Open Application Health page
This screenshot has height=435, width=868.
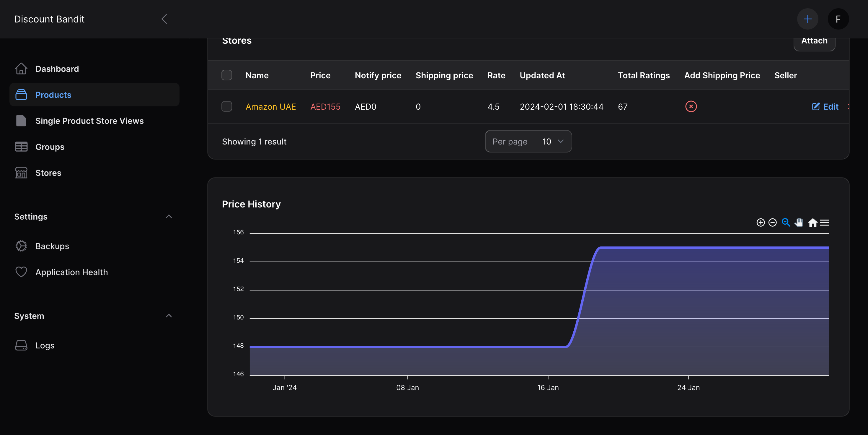click(94, 272)
